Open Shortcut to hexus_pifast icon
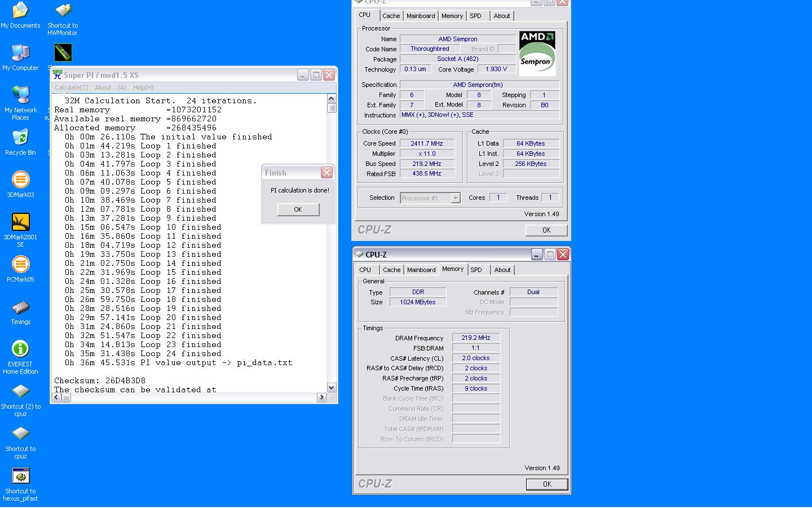 pos(20,484)
